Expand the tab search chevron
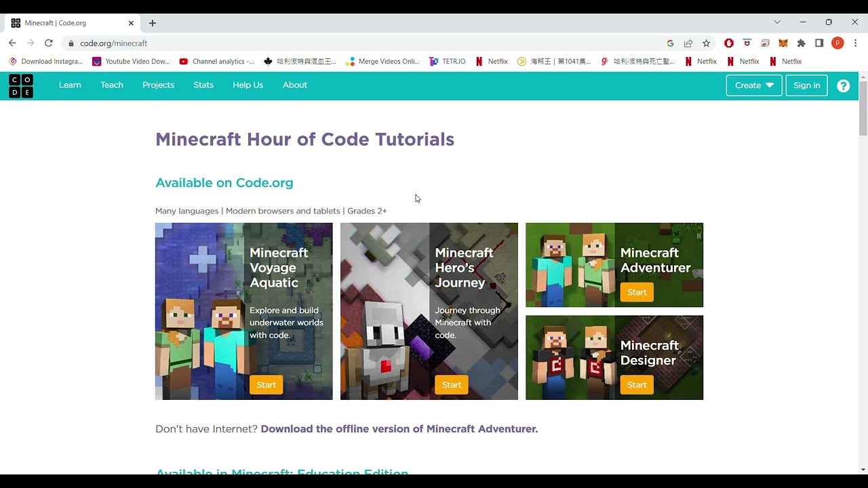The width and height of the screenshot is (868, 488). [777, 22]
